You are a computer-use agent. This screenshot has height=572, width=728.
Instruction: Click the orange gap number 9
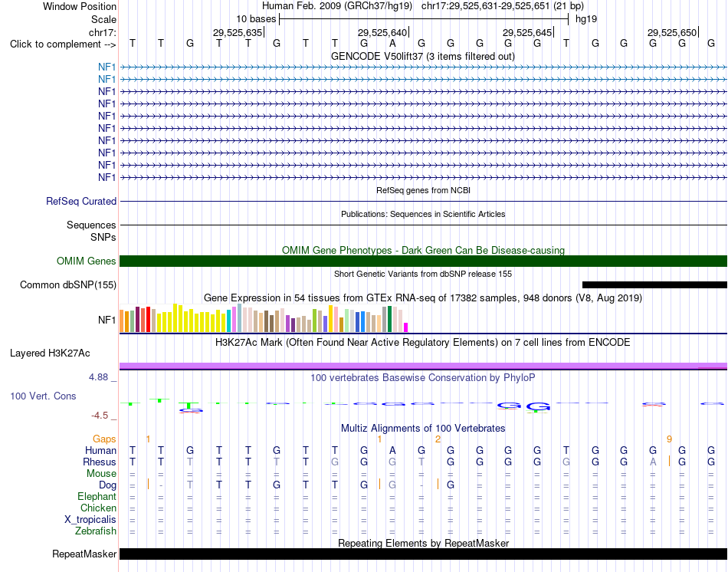669,439
